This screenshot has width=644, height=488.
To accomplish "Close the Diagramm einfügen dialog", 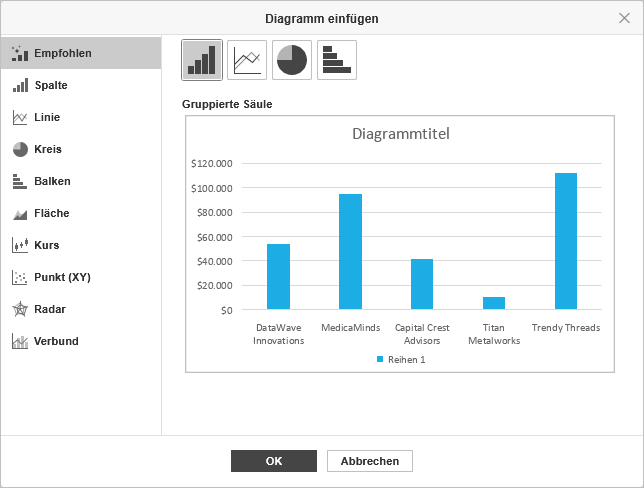I will click(624, 18).
